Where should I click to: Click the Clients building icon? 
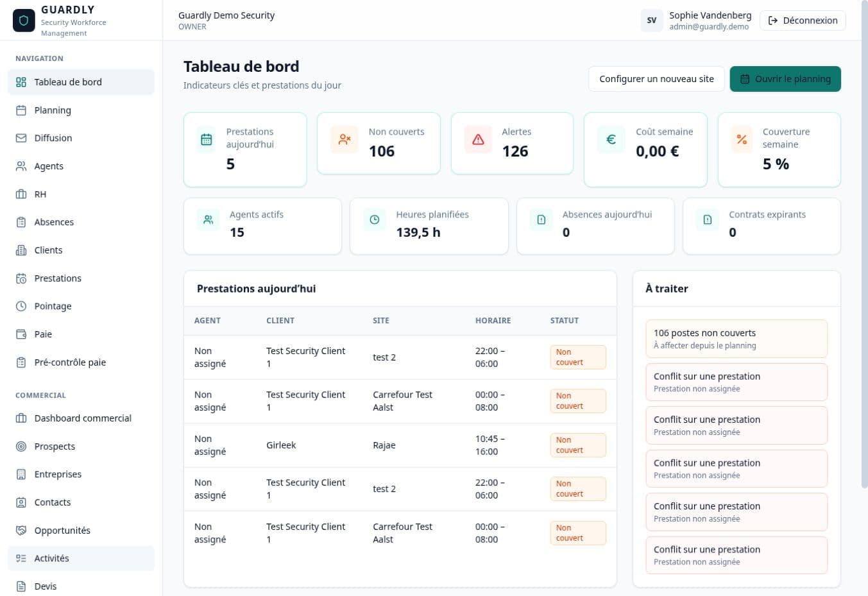tap(21, 250)
